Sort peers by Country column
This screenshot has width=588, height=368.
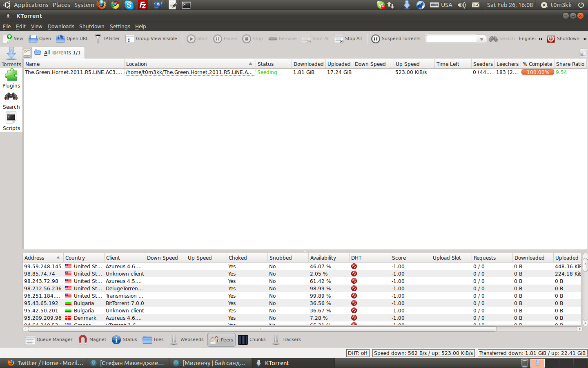(x=84, y=258)
